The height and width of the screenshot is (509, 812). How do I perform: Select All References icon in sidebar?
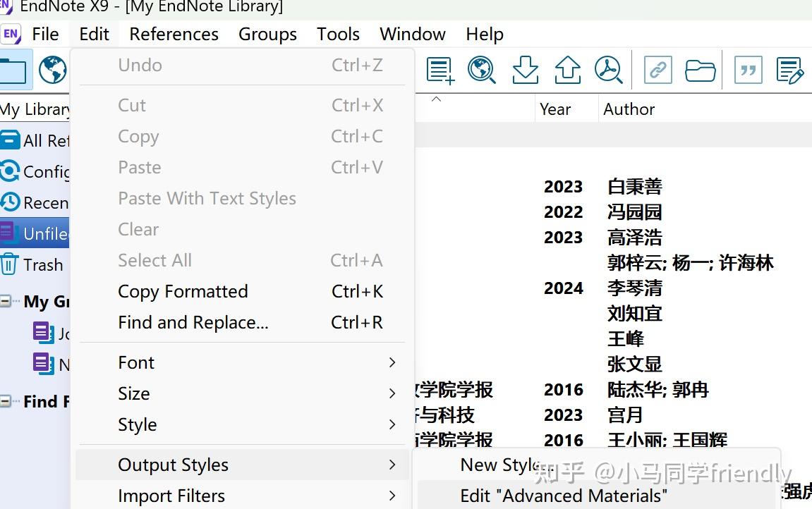click(x=10, y=140)
